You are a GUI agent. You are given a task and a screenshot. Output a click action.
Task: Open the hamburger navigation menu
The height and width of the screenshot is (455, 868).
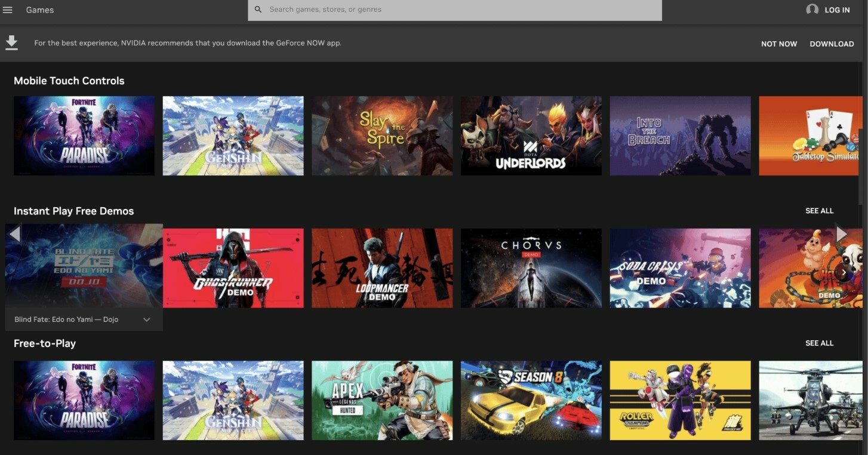pyautogui.click(x=8, y=10)
